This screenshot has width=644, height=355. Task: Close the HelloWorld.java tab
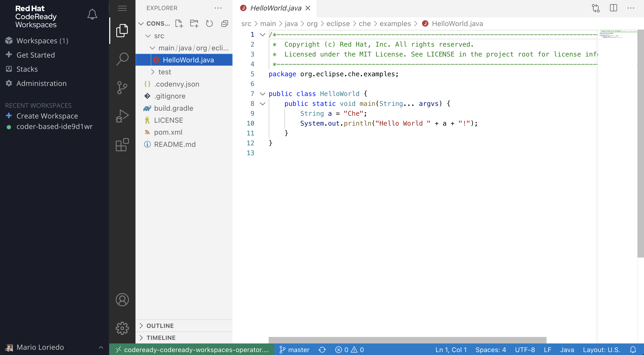click(x=308, y=8)
